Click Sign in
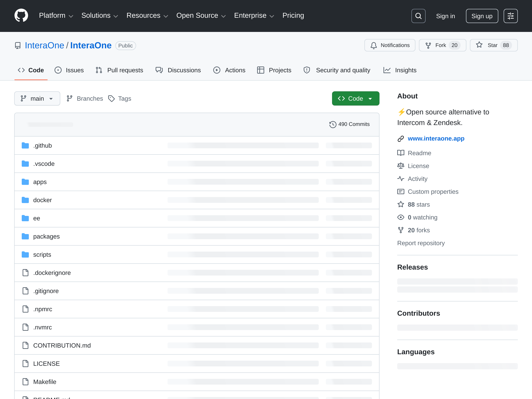Image resolution: width=532 pixels, height=399 pixels. (445, 16)
